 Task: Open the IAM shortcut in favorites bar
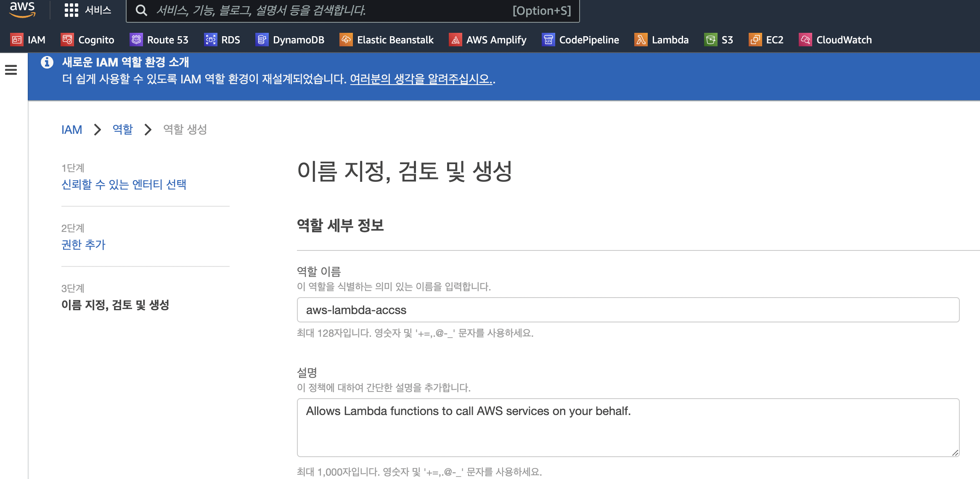point(28,40)
